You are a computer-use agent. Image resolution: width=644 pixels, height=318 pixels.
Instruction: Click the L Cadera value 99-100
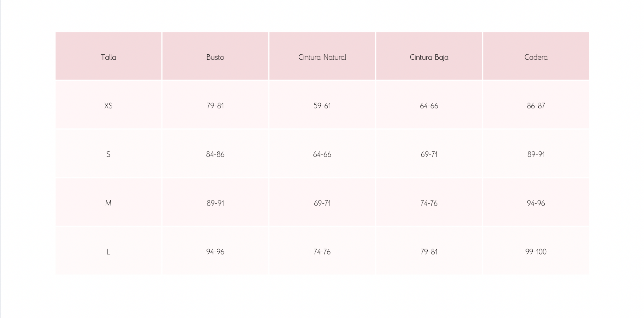tap(536, 252)
